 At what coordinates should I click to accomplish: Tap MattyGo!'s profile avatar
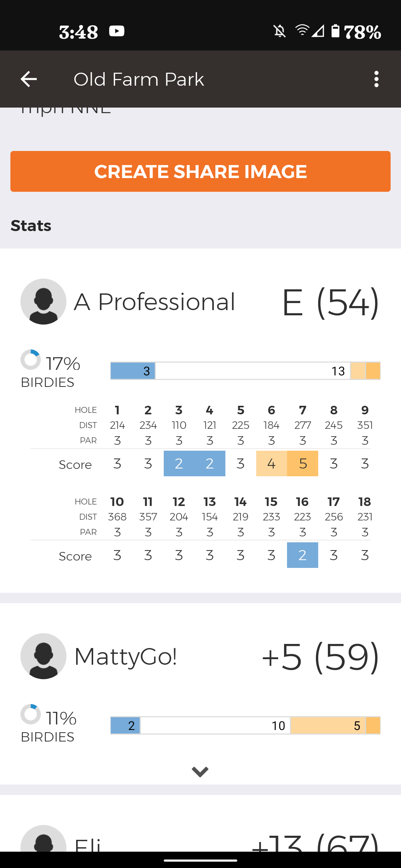pos(43,656)
